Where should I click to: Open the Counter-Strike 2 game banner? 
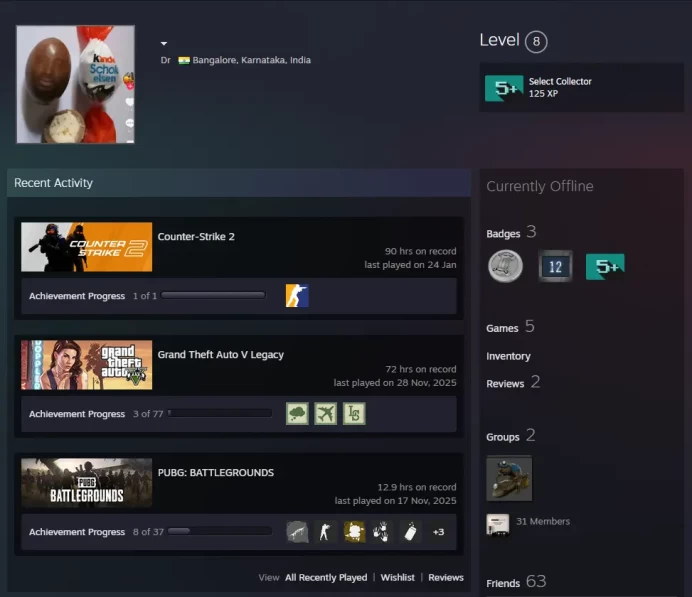[x=86, y=247]
